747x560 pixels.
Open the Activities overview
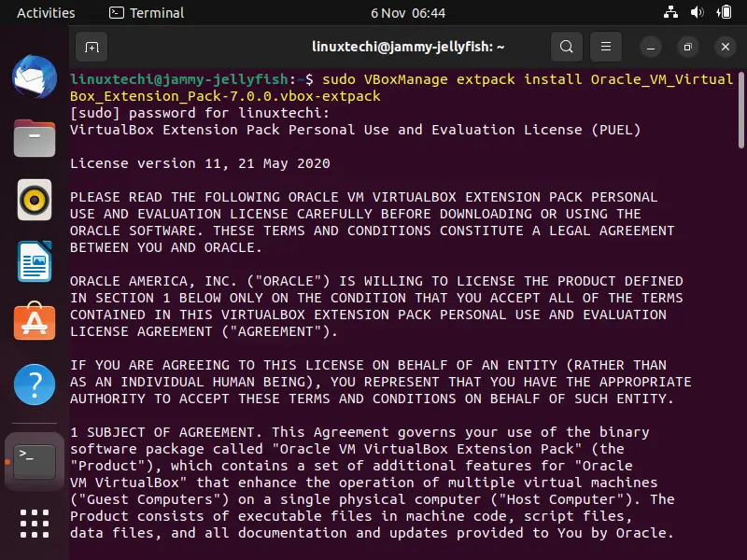[x=46, y=13]
